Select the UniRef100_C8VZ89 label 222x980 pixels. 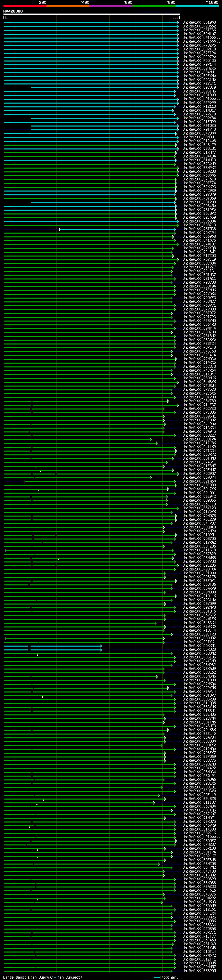(199, 401)
